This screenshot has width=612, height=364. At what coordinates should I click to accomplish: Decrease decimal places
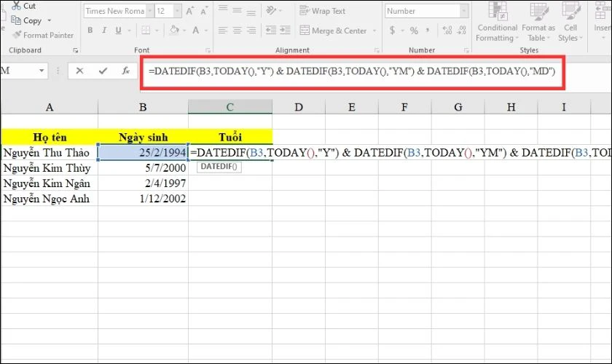coord(462,30)
